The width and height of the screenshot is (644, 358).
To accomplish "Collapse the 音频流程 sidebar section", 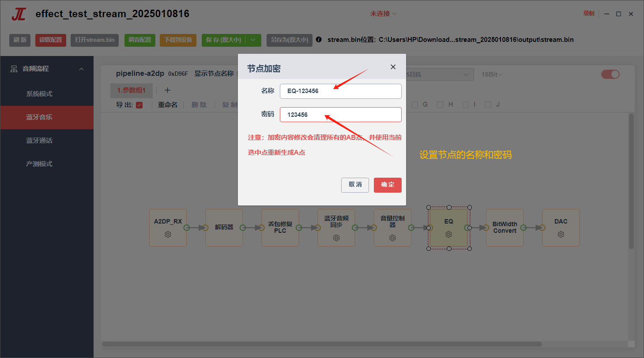I will (x=81, y=69).
